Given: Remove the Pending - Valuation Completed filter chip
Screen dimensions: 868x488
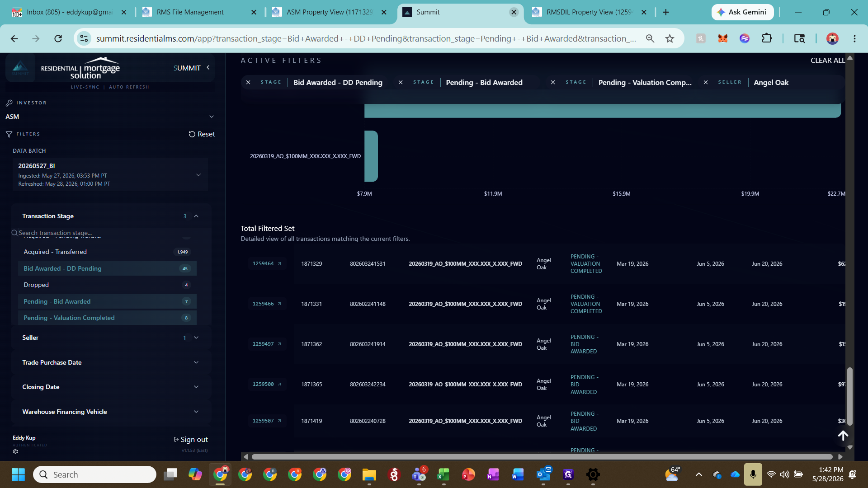Looking at the screenshot, I should [553, 82].
